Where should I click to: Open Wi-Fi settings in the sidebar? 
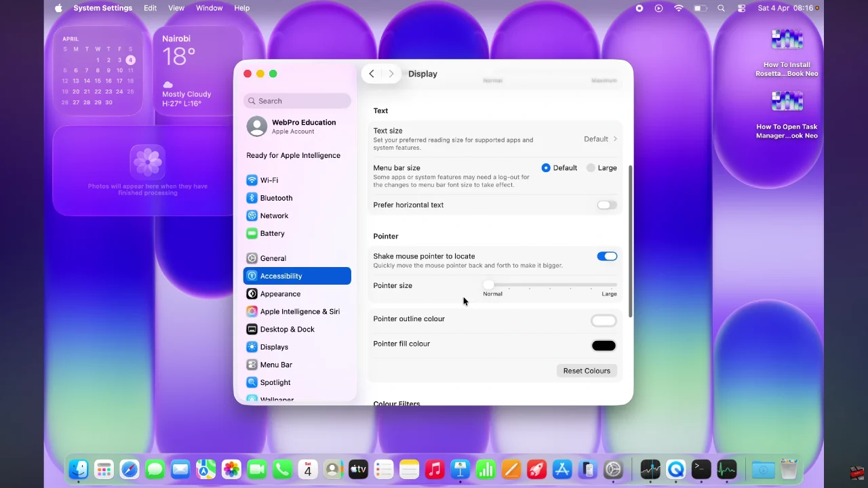[269, 180]
